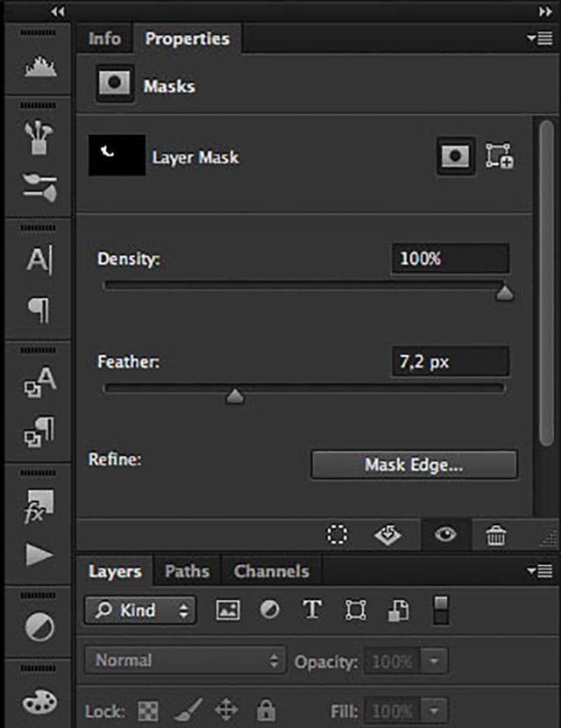Collapse the panel group with right arrows

[545, 11]
